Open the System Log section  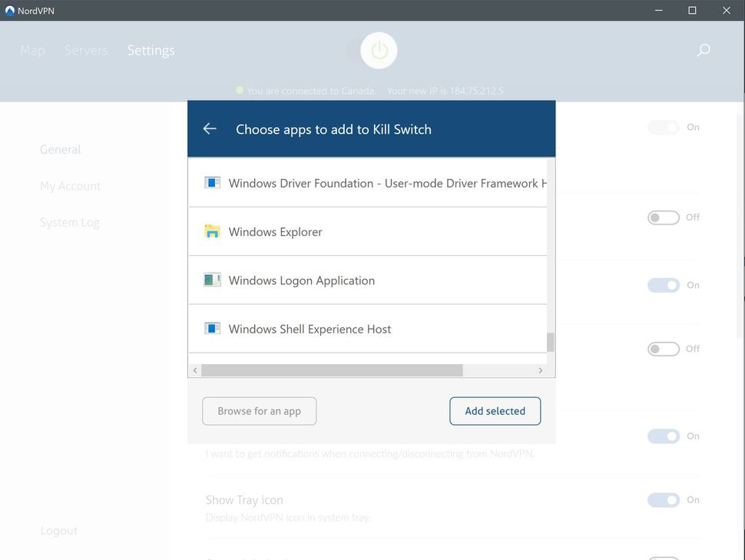click(69, 222)
